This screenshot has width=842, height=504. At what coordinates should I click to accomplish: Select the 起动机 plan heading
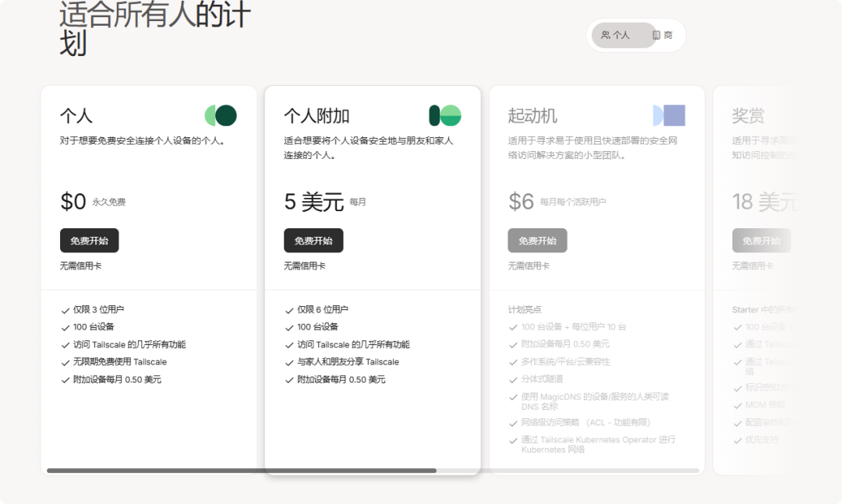tap(532, 116)
